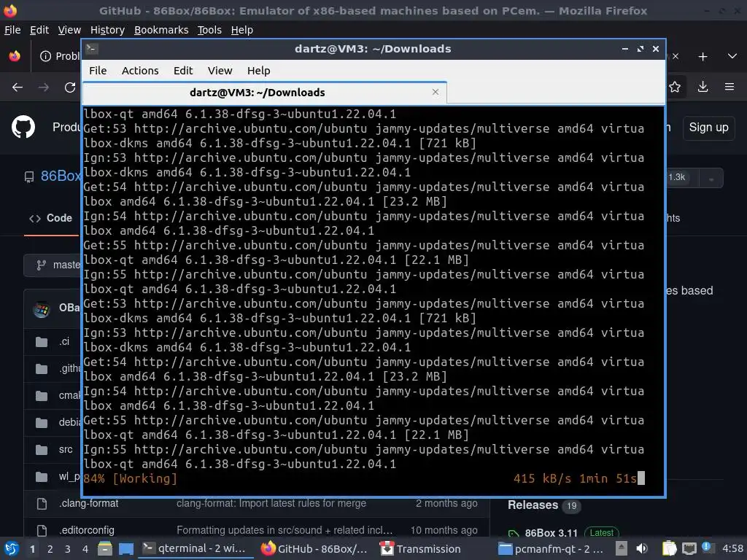The image size is (747, 560).
Task: Activate pcmanfm-qt taskbar entry
Action: [x=551, y=549]
